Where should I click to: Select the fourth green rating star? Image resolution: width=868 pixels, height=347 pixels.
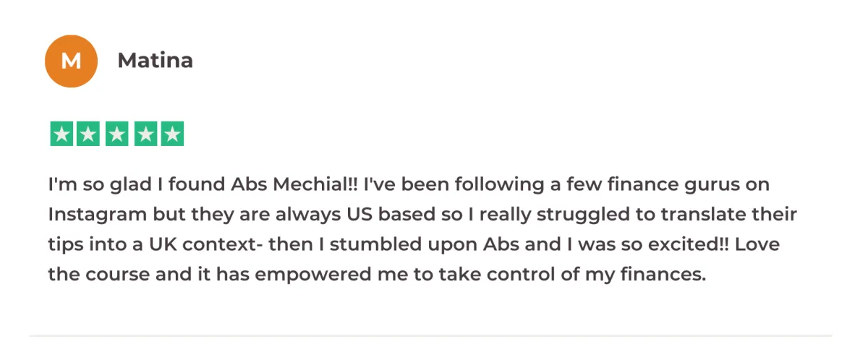(x=144, y=134)
